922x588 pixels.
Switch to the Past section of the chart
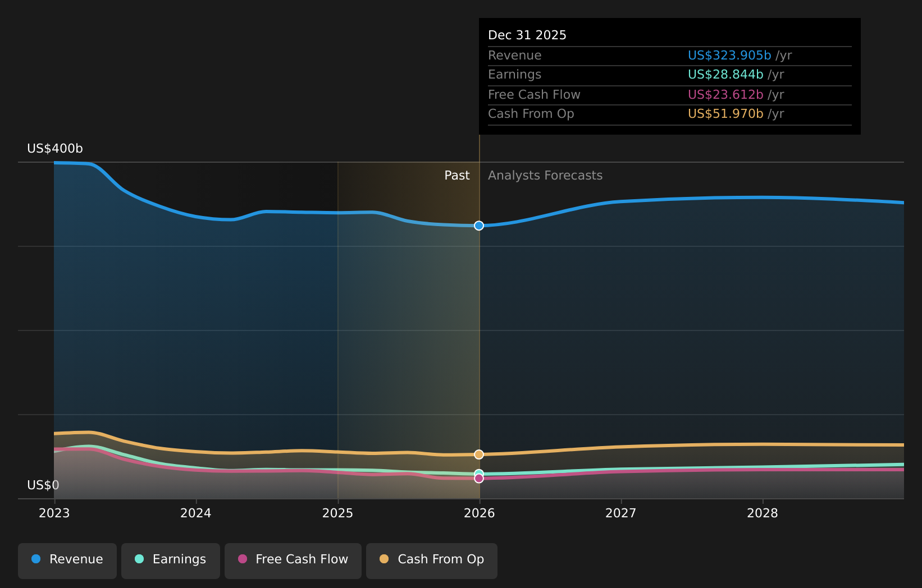[x=457, y=175]
